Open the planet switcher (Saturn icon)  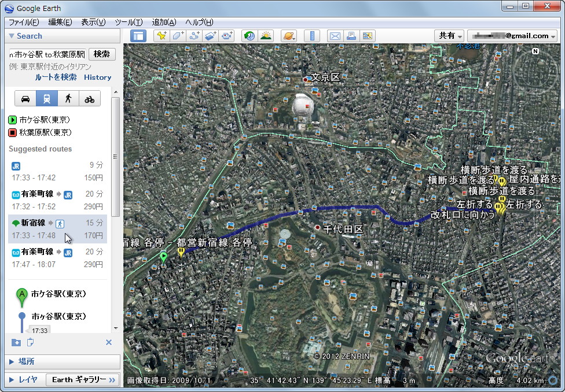tap(289, 36)
